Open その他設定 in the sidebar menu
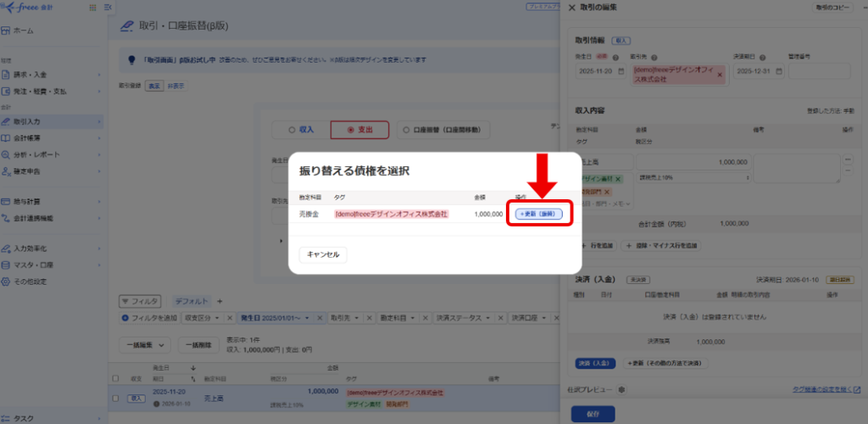 (x=51, y=282)
